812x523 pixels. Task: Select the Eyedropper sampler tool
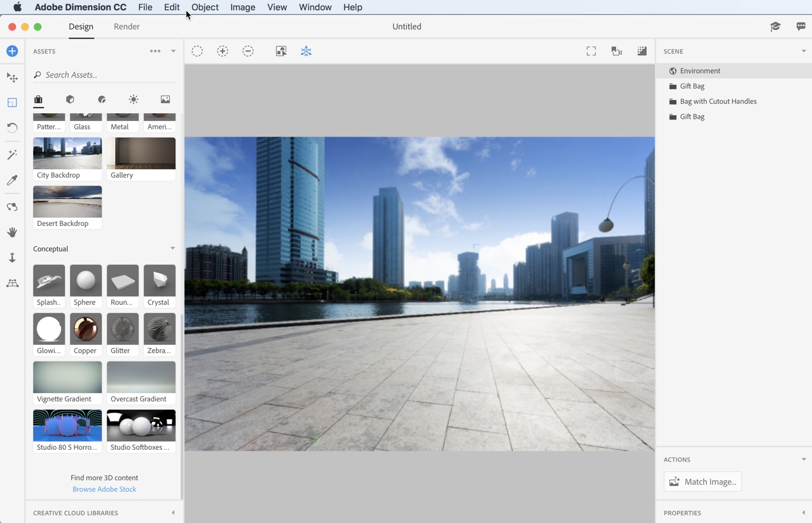(x=11, y=180)
